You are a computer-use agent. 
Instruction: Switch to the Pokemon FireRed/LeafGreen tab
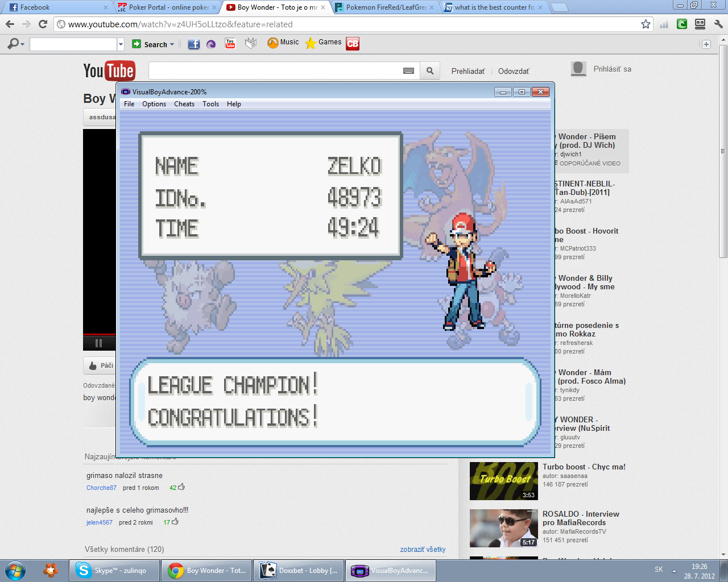[384, 7]
